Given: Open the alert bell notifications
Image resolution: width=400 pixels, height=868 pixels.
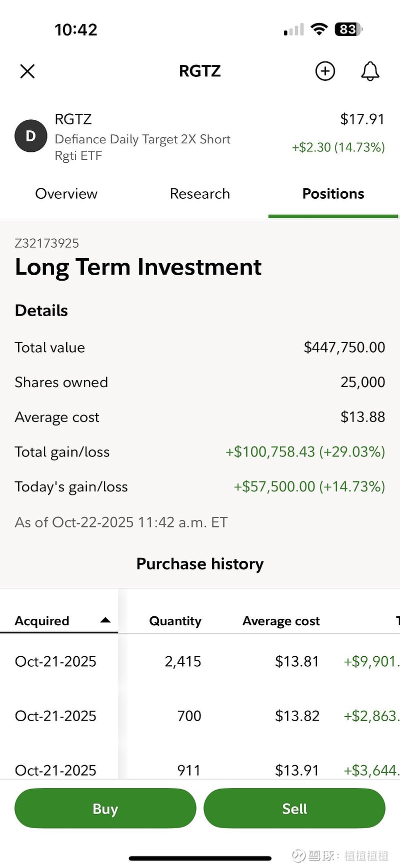Looking at the screenshot, I should tap(370, 71).
